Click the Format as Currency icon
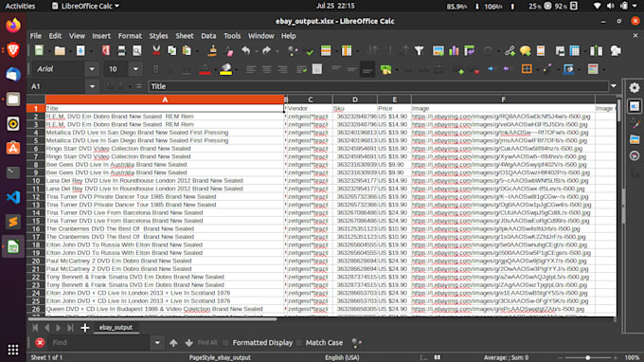Viewport: 644px width, 362px height. point(386,69)
